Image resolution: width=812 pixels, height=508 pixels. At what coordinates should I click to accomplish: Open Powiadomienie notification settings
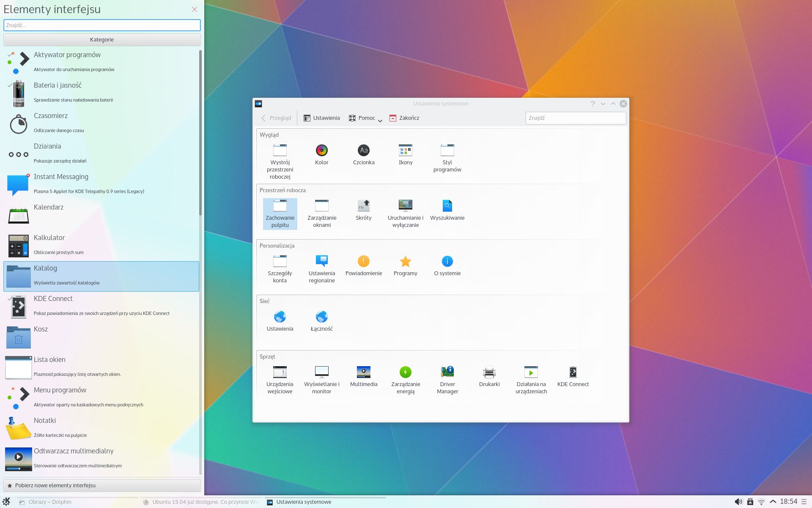[x=363, y=266]
